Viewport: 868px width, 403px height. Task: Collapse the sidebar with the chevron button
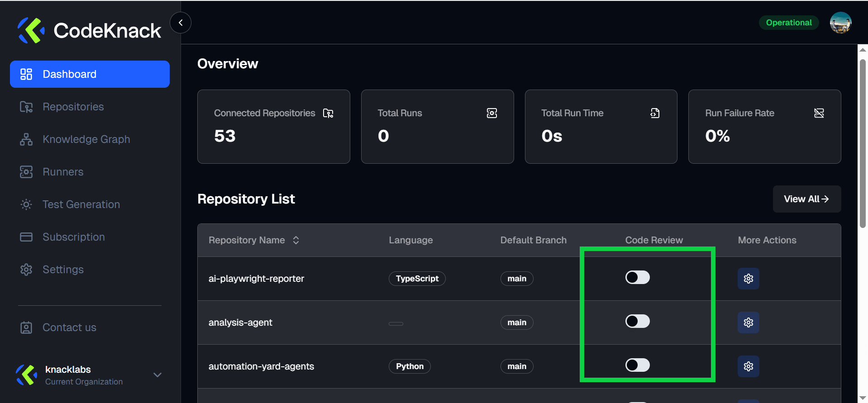[x=181, y=23]
